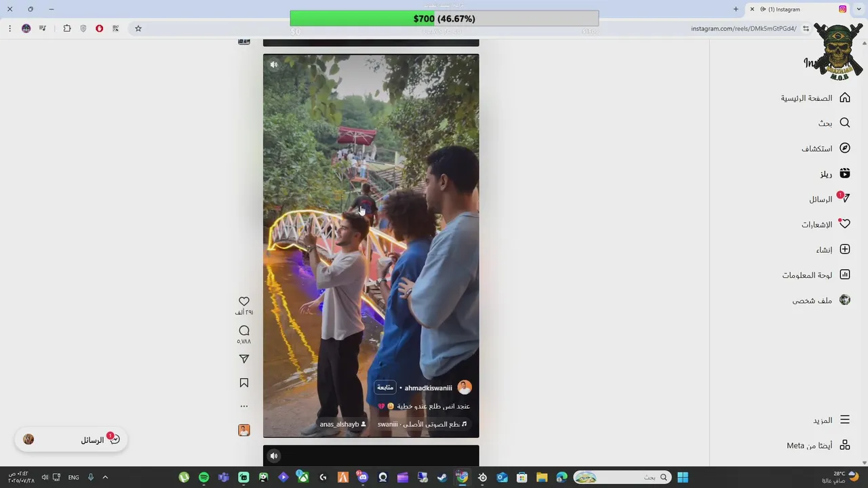Viewport: 868px width, 488px height.
Task: Click the QR code extension icon
Action: click(x=116, y=28)
